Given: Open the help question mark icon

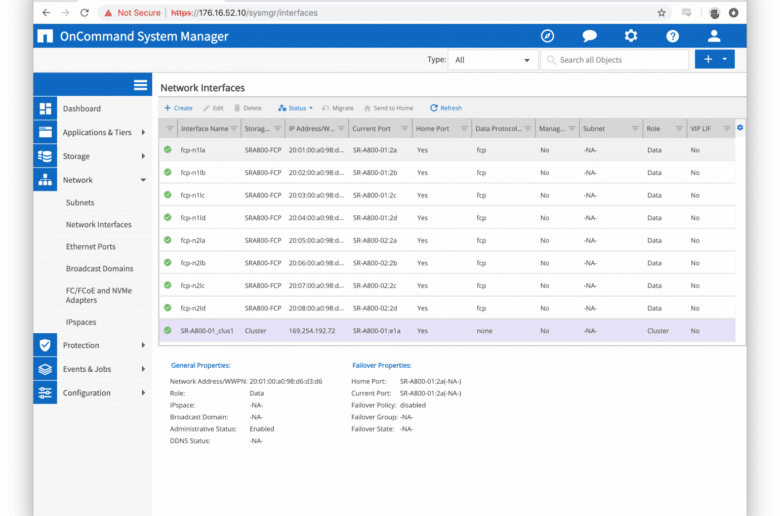Looking at the screenshot, I should pyautogui.click(x=673, y=36).
